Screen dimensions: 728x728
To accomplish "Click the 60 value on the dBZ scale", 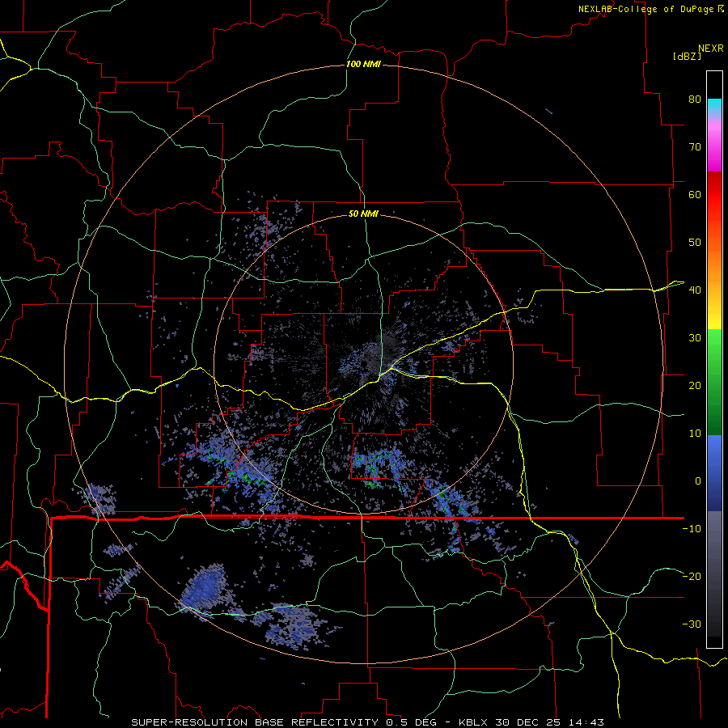I will tap(695, 194).
